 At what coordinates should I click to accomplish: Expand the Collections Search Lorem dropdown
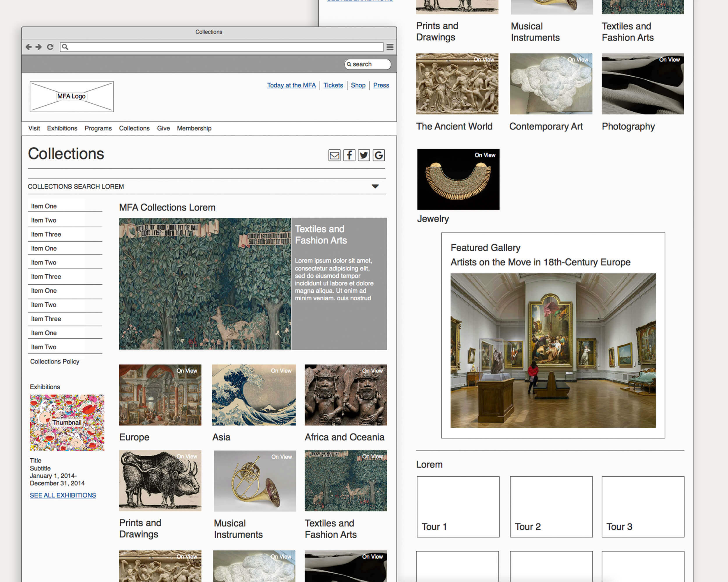pyautogui.click(x=375, y=186)
